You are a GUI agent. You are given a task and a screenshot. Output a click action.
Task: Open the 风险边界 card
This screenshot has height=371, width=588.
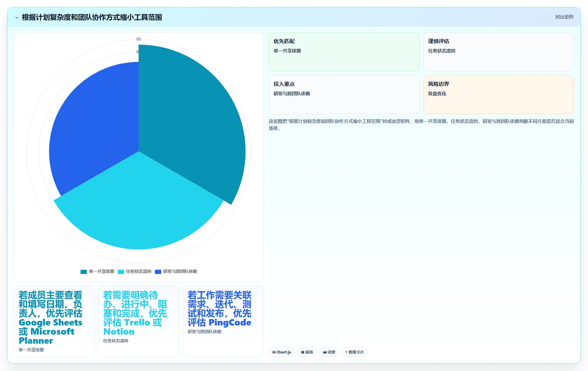coord(499,95)
